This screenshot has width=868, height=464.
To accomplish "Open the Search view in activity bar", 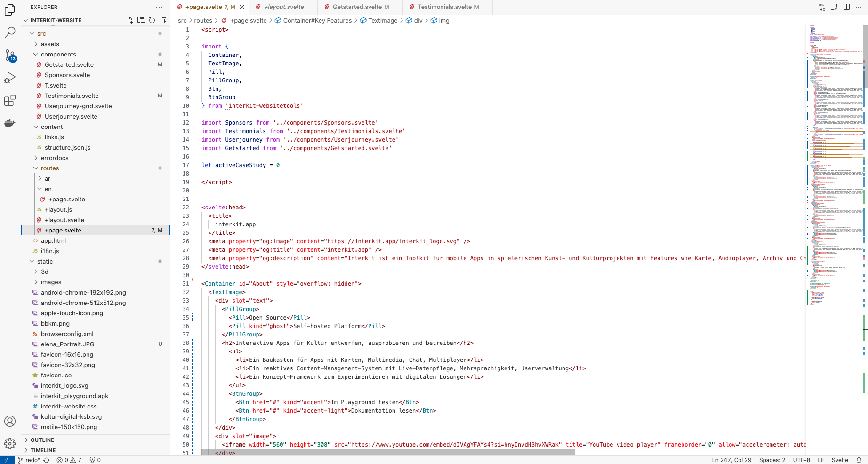I will coord(10,32).
